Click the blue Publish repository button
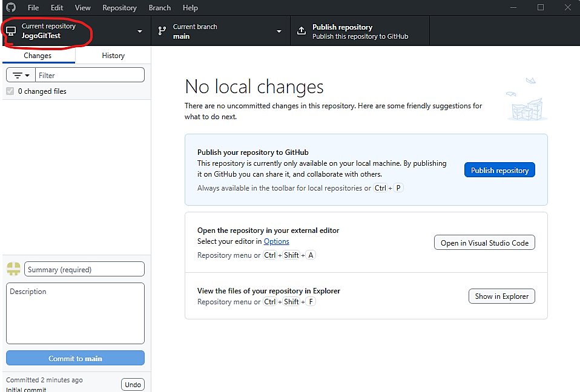Image resolution: width=580 pixels, height=392 pixels. click(x=499, y=170)
